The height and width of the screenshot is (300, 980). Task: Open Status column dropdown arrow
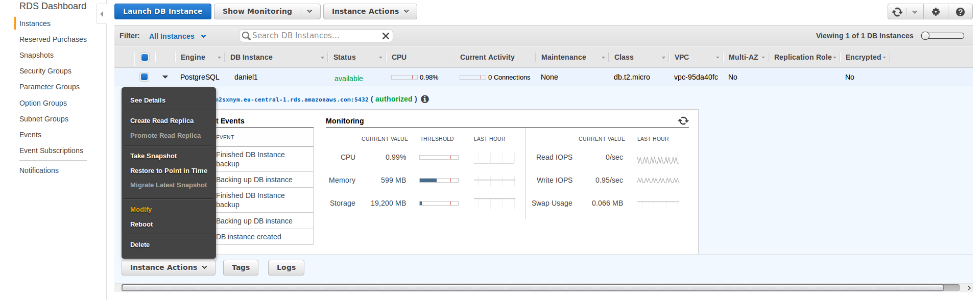pyautogui.click(x=380, y=58)
